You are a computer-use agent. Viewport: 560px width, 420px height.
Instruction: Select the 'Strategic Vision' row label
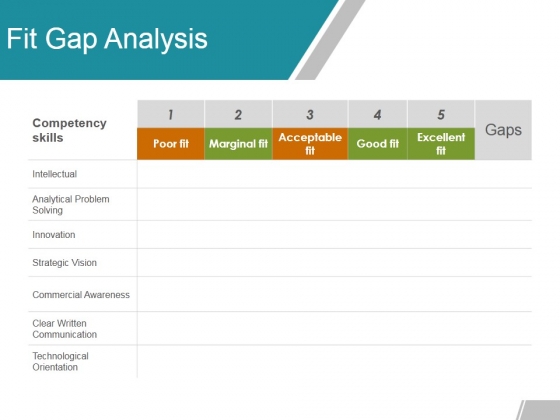[64, 263]
